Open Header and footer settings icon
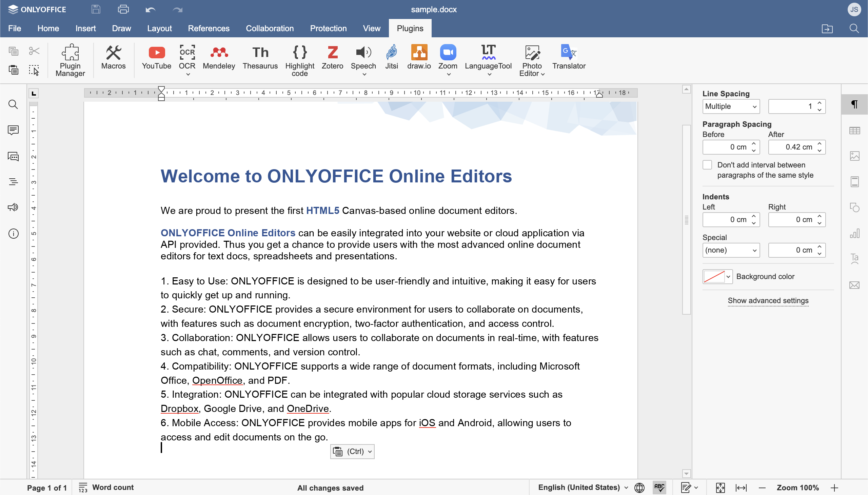Image resolution: width=868 pixels, height=495 pixels. pyautogui.click(x=854, y=181)
